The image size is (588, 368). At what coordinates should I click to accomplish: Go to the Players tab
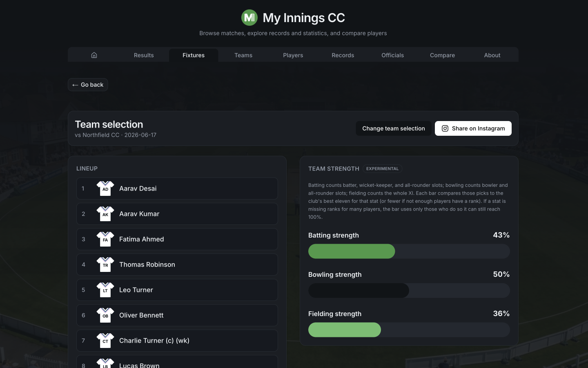(x=293, y=55)
